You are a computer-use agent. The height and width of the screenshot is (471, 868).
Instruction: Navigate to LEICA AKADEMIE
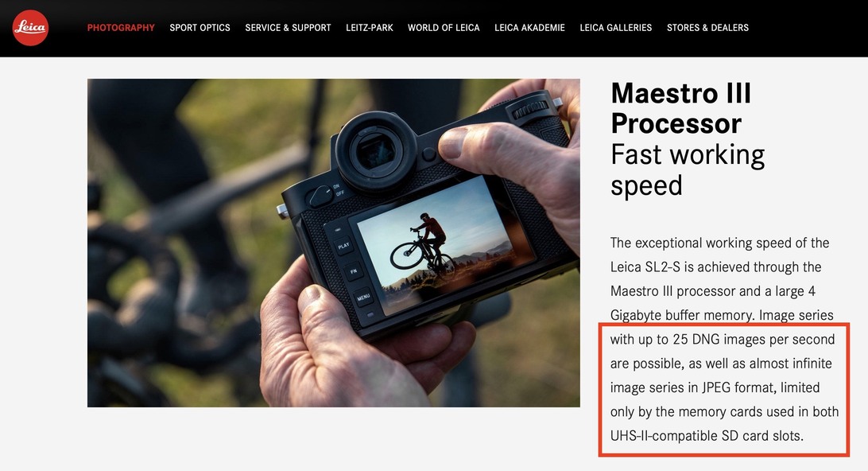pyautogui.click(x=529, y=28)
